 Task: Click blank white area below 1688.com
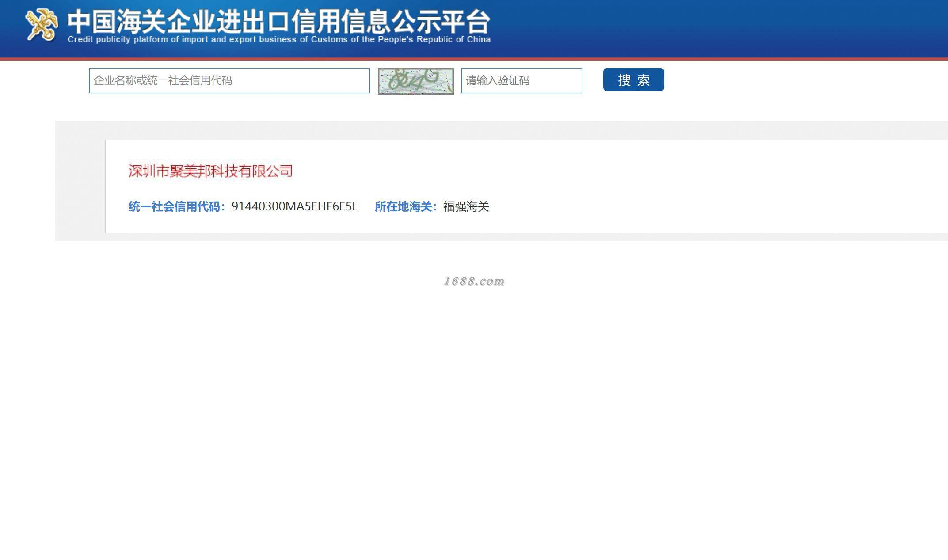coord(474,398)
